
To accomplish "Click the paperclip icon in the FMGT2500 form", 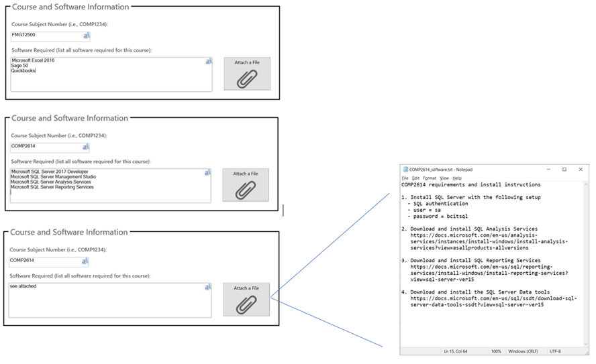I will point(247,79).
